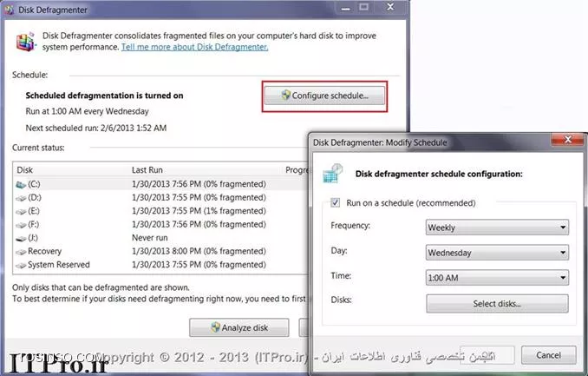The height and width of the screenshot is (376, 588).
Task: Minimize the Disk Defragmenter window
Action: tap(346, 8)
